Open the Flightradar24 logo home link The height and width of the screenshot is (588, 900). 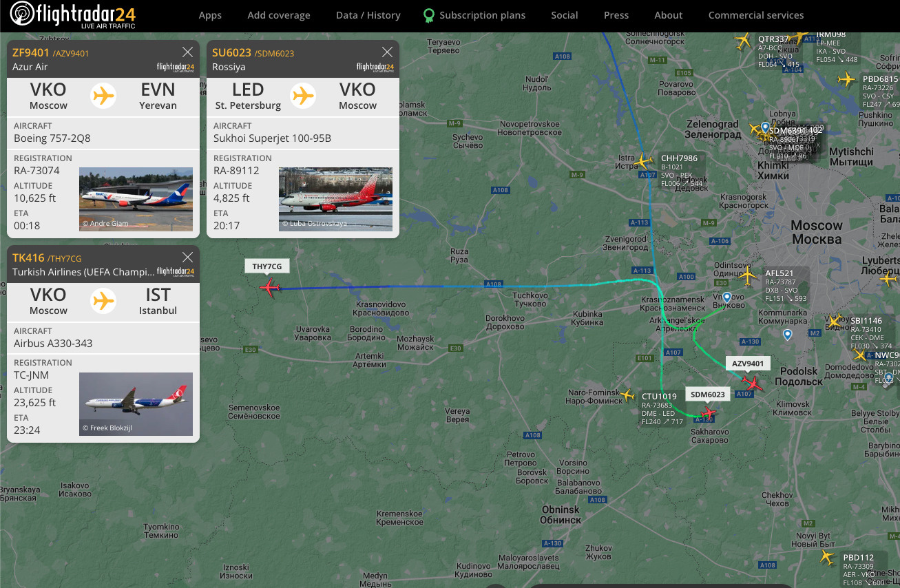tap(73, 15)
